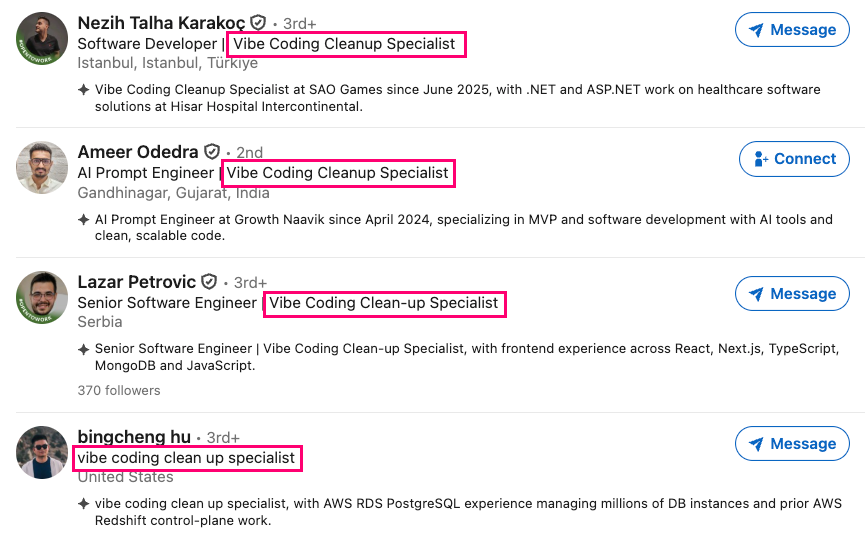This screenshot has height=540, width=865.
Task: Click Lazar Petrovic's 370 followers text
Action: pos(119,391)
